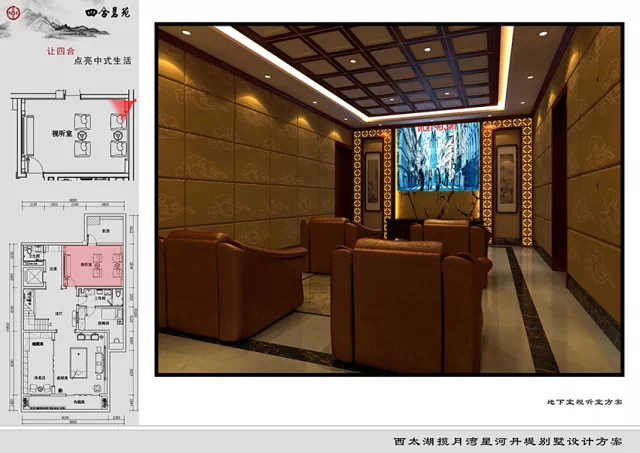Click the 地下室视听室方案 caption text
This screenshot has width=640, height=453.
click(x=584, y=401)
